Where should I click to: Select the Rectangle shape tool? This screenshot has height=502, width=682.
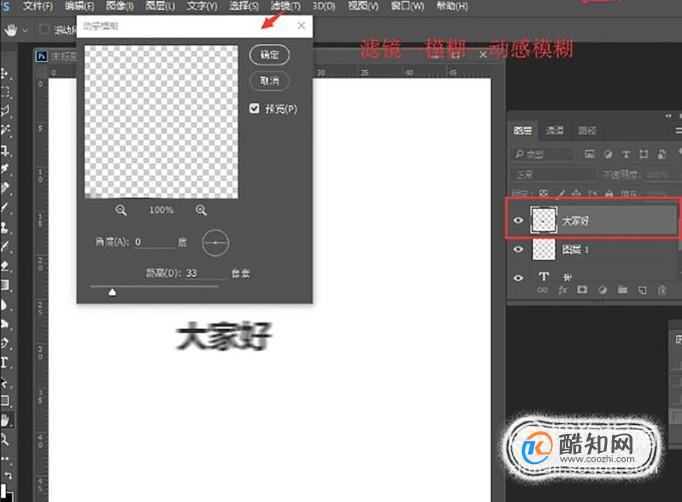click(5, 401)
